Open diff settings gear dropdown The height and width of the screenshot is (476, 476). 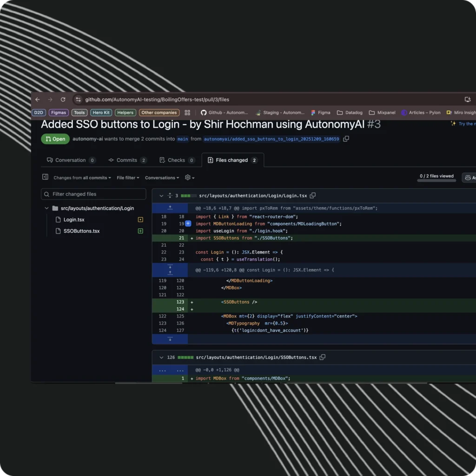pos(189,178)
